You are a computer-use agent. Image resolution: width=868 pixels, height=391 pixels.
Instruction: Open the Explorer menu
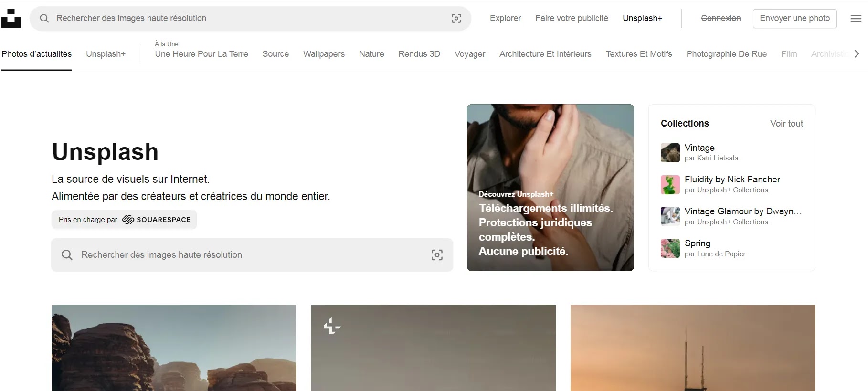506,18
